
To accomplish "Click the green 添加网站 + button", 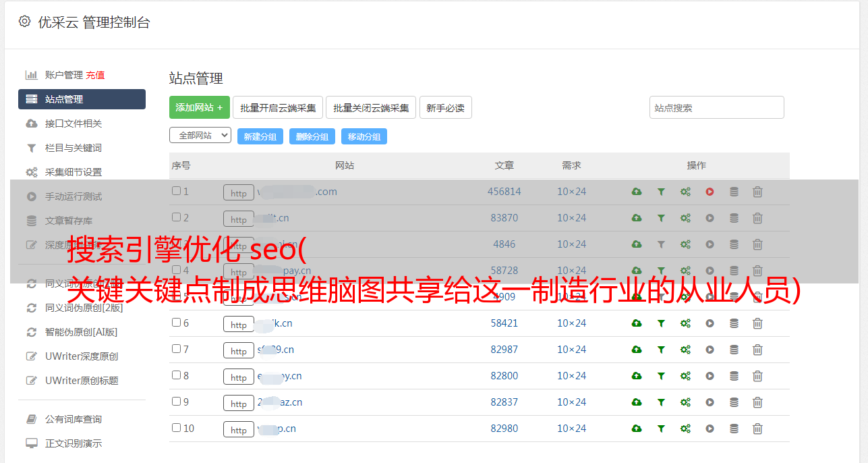I will (x=200, y=107).
